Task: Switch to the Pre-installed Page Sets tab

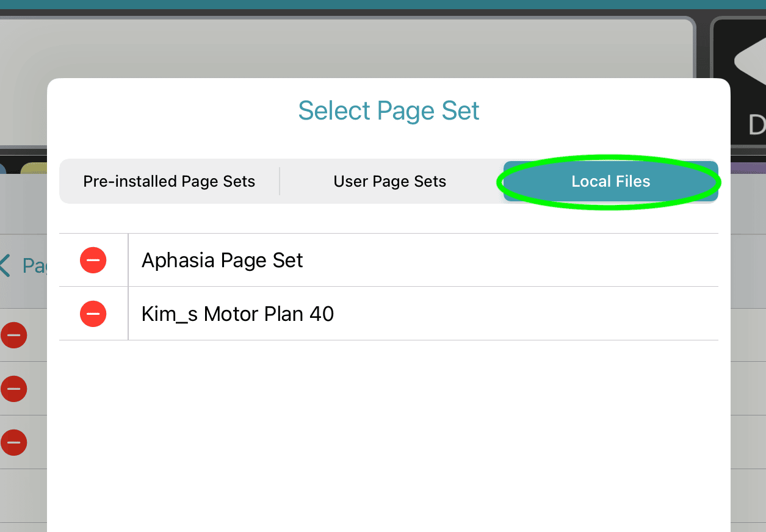Action: pos(169,181)
